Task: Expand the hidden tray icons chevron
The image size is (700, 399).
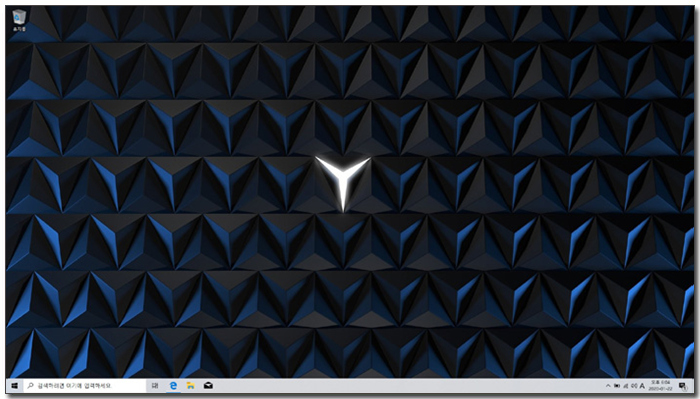Action: pyautogui.click(x=608, y=386)
